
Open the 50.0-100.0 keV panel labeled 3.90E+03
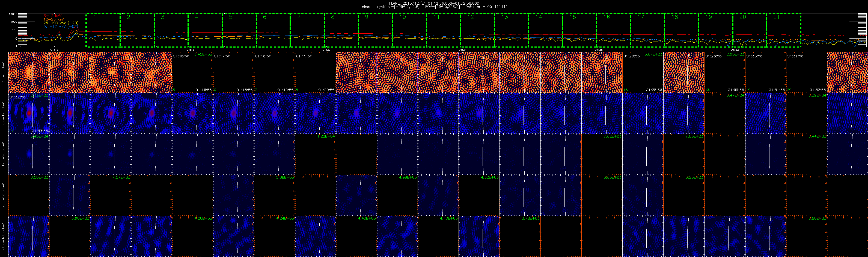click(70, 236)
